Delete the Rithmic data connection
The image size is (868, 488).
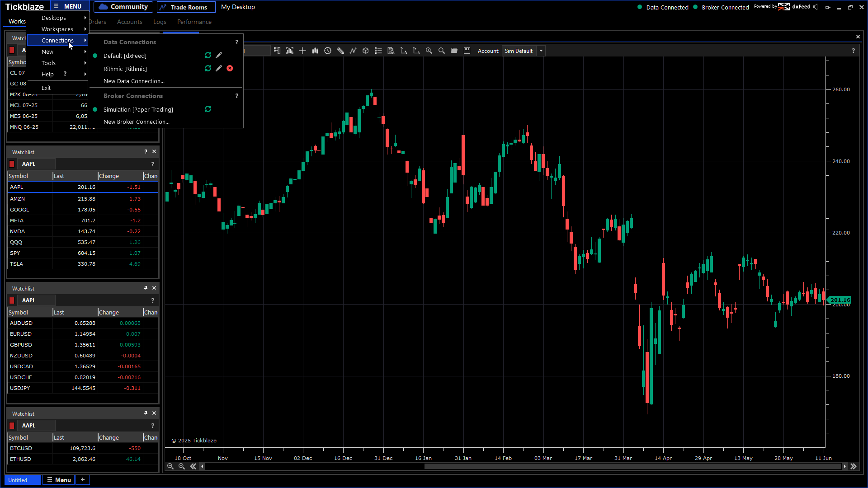click(230, 68)
